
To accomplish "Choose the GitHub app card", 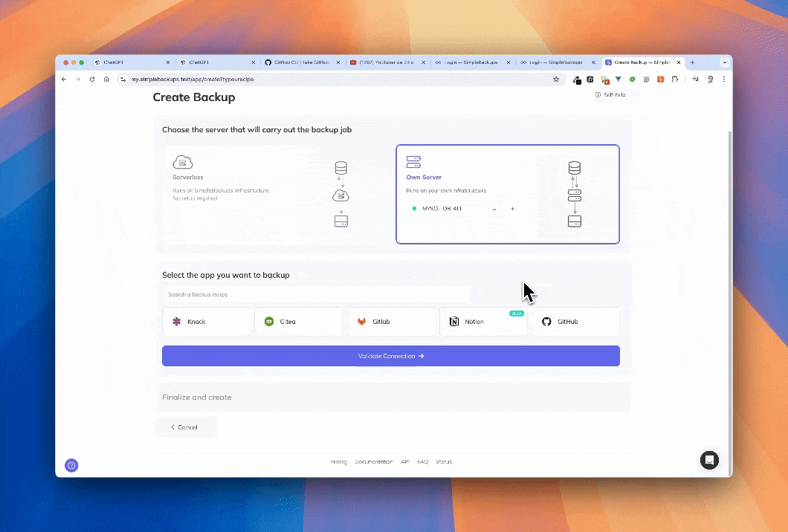I will [x=575, y=322].
